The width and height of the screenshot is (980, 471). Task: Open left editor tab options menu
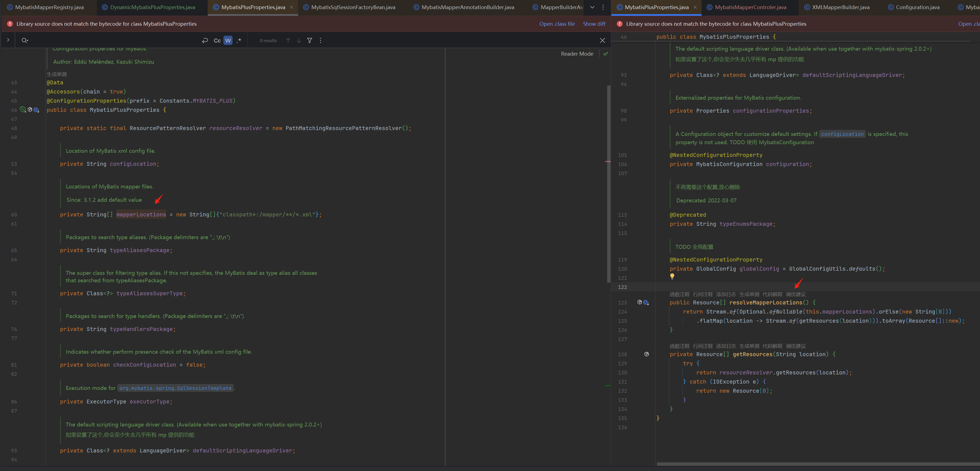(603, 7)
